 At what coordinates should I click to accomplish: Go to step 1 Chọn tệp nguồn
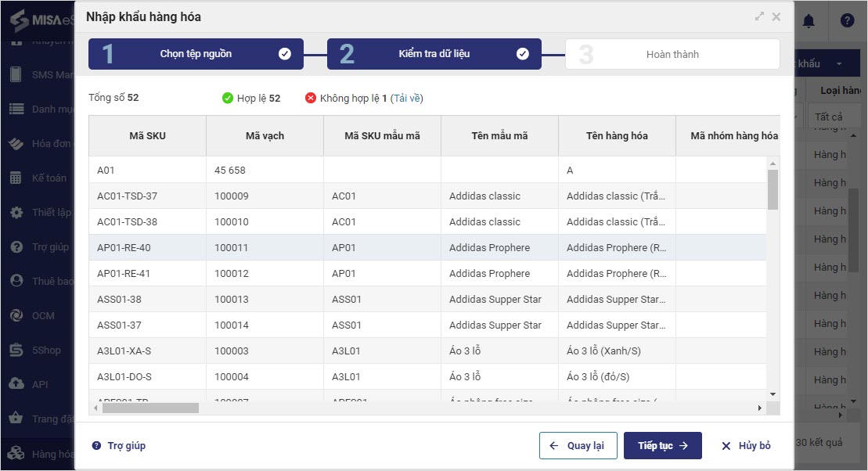(196, 54)
